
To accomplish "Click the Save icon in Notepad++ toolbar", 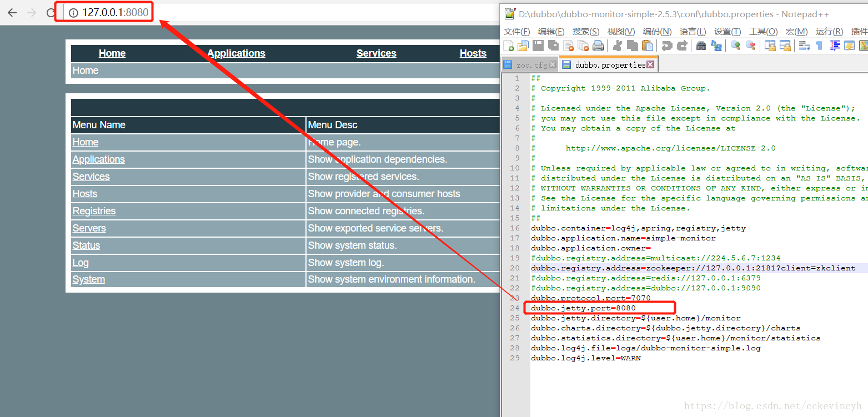I will (x=538, y=46).
